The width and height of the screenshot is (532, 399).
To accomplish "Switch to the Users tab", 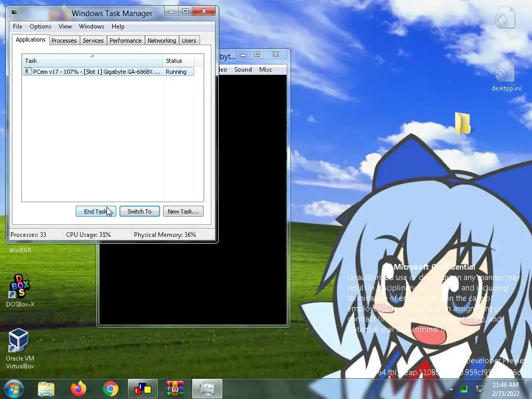I will [189, 41].
